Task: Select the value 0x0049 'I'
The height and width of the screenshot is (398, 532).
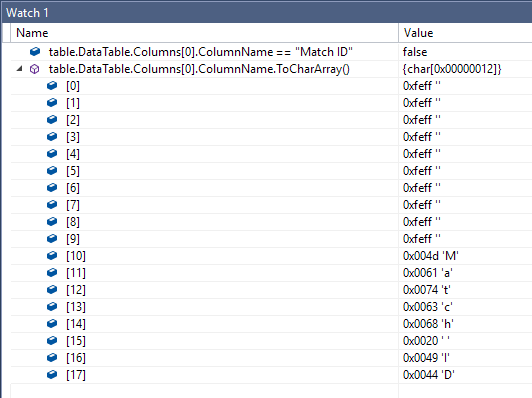Action: tap(426, 358)
